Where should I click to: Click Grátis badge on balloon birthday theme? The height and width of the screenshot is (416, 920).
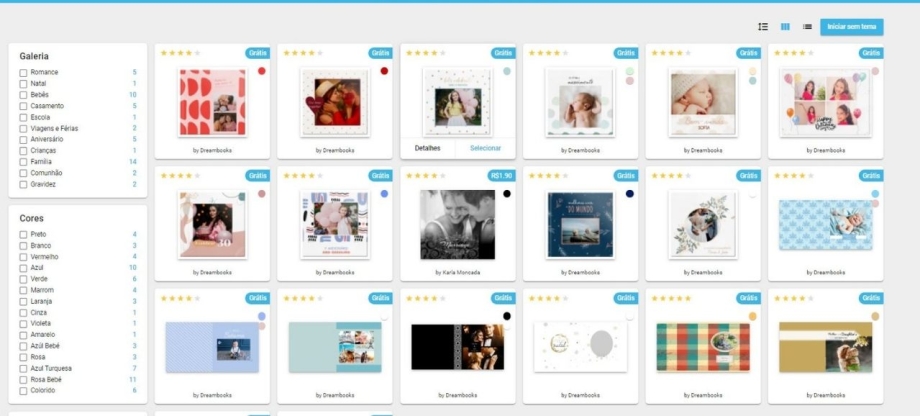[870, 52]
